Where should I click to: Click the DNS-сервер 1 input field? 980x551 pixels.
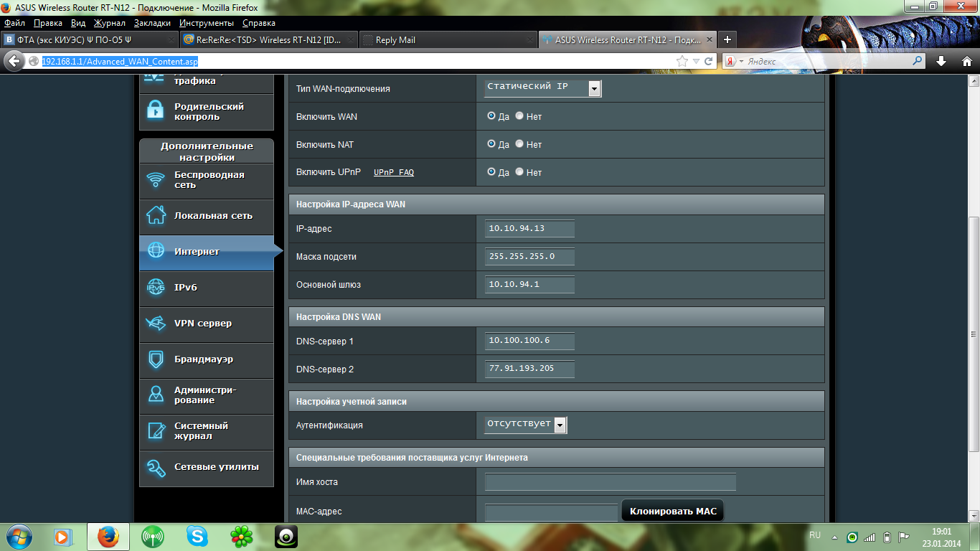point(530,341)
